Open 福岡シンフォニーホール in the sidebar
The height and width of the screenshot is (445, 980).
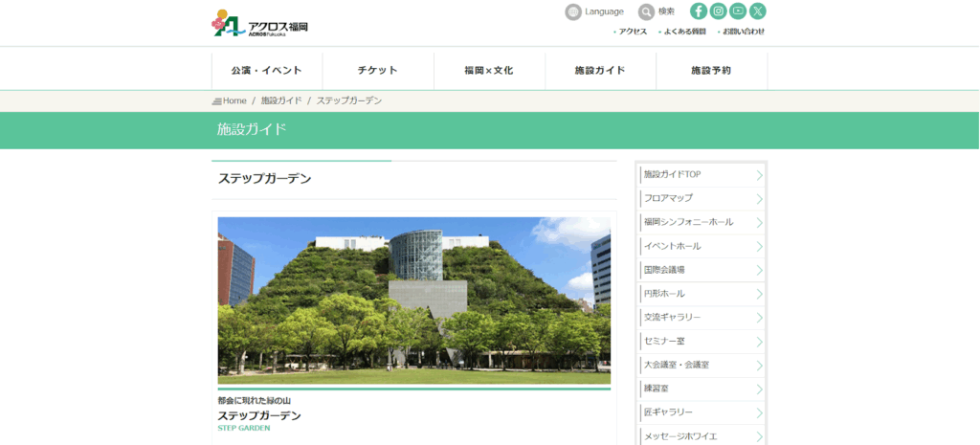pyautogui.click(x=688, y=222)
